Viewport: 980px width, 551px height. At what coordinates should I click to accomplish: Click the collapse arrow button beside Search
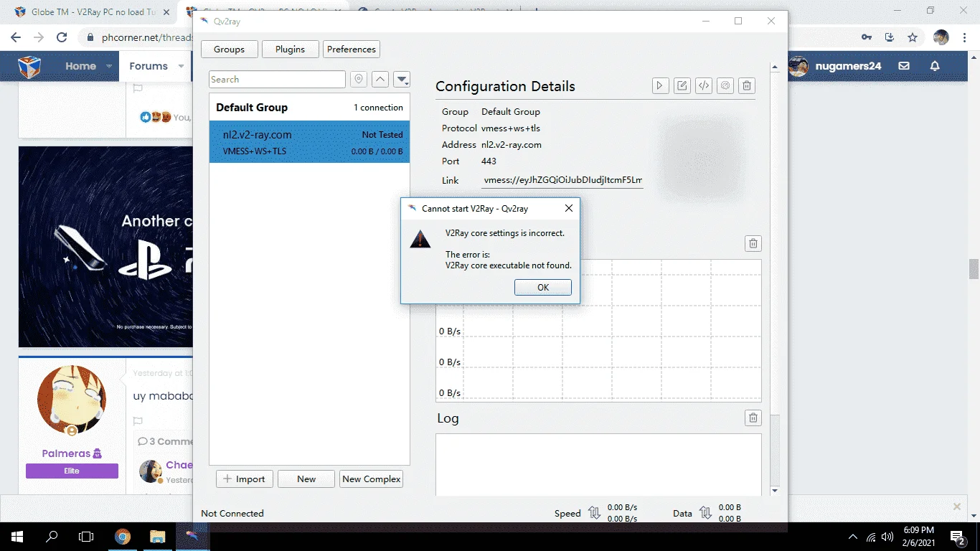click(380, 80)
